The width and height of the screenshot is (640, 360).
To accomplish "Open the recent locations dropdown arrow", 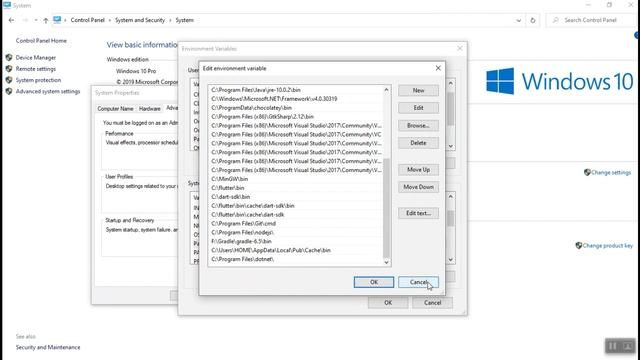I will [36, 20].
